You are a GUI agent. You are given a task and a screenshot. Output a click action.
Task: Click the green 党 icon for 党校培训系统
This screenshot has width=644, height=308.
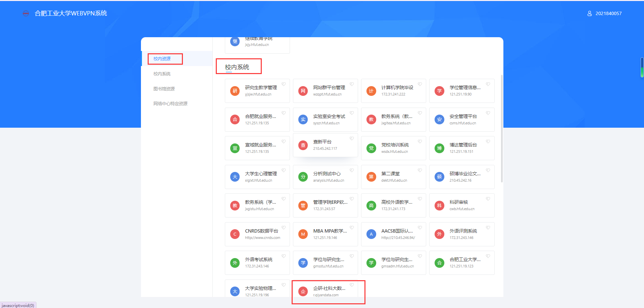[371, 148]
